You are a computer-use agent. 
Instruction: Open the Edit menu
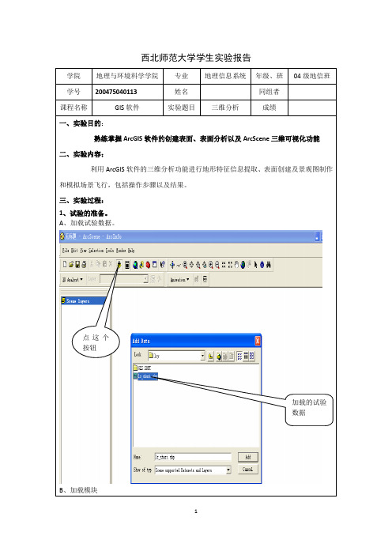pos(74,251)
